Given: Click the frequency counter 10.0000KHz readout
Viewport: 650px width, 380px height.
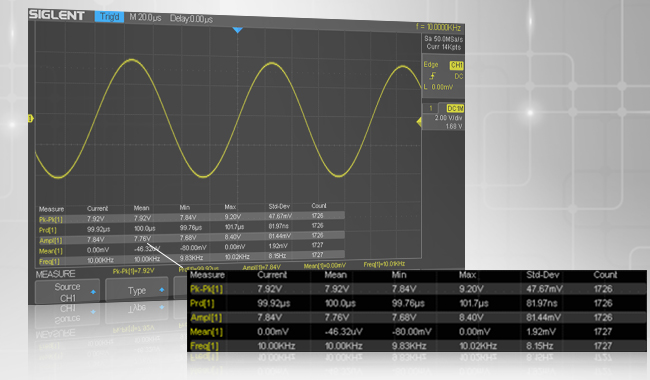Looking at the screenshot, I should (439, 27).
